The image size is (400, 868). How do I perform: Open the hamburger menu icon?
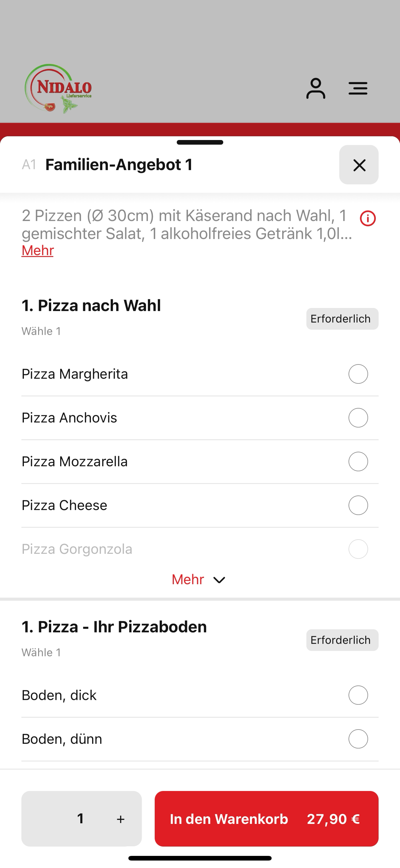[x=358, y=88]
